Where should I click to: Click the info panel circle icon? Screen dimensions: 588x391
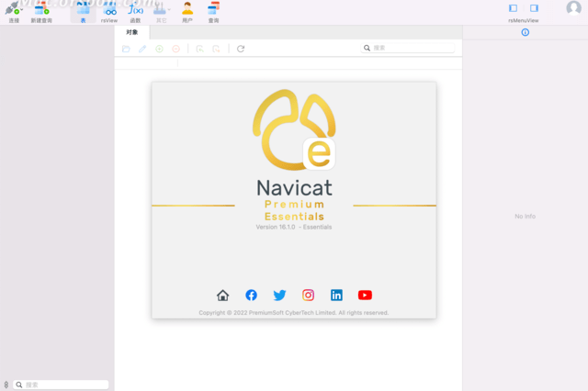[525, 33]
